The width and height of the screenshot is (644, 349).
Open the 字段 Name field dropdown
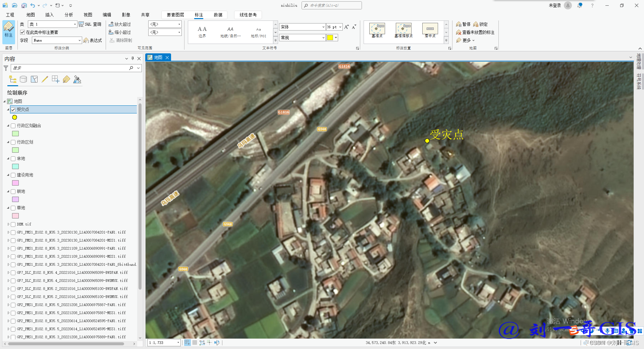point(79,40)
